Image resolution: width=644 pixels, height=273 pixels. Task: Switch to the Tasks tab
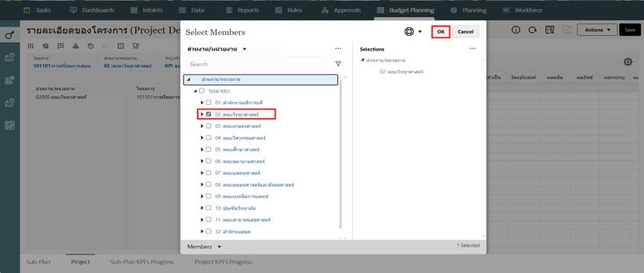(37, 10)
